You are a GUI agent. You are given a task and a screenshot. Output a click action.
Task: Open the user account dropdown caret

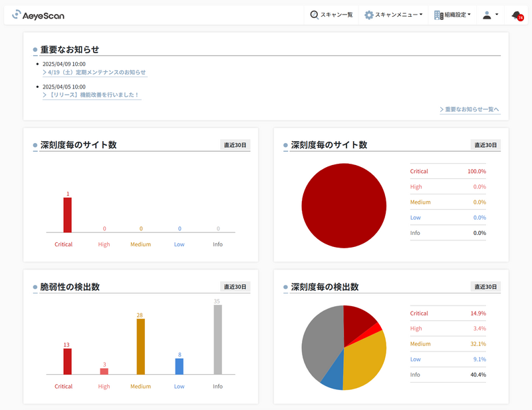tap(497, 15)
